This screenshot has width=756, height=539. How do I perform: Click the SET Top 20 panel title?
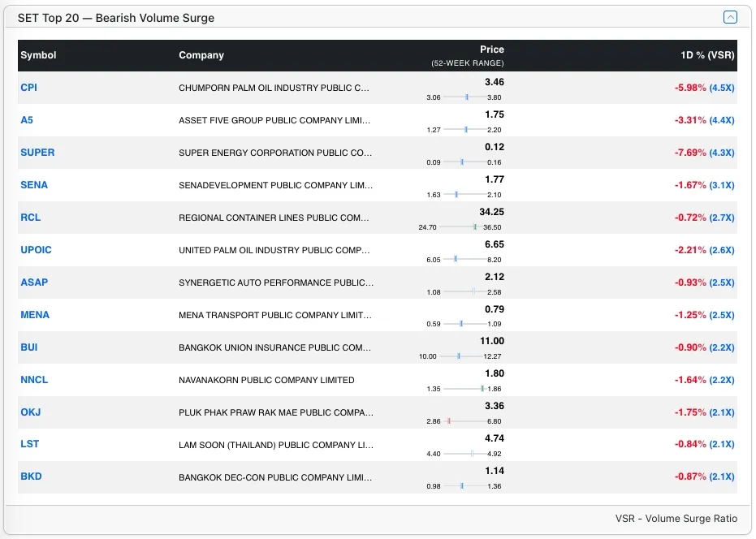(115, 18)
